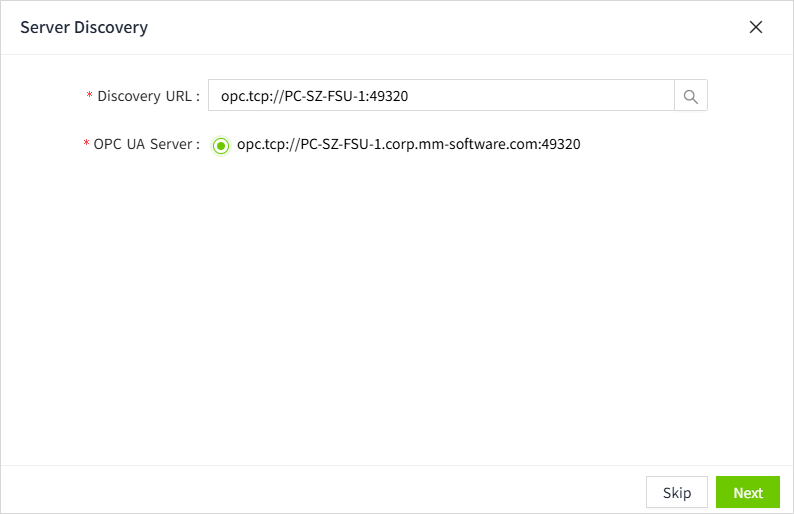Click the "Server Discovery" dialog title

click(84, 27)
